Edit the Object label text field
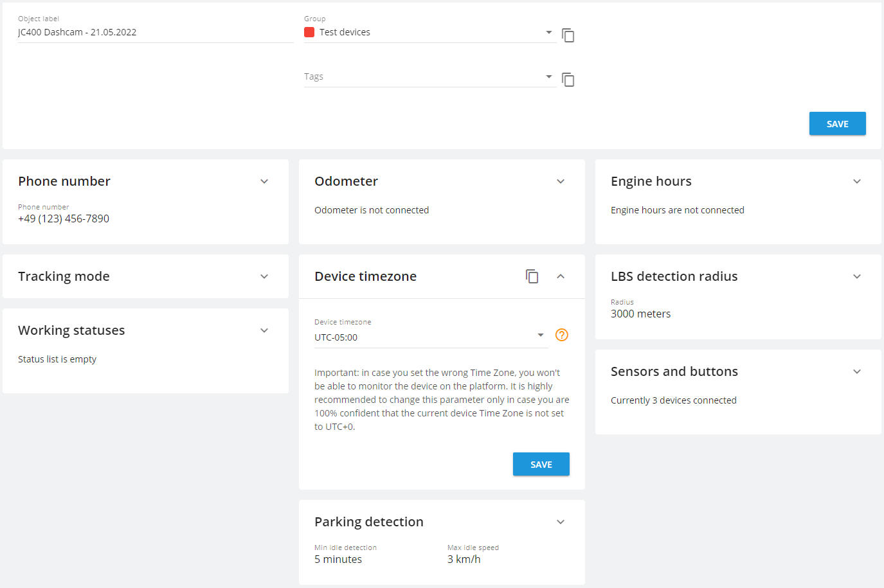 [x=156, y=32]
